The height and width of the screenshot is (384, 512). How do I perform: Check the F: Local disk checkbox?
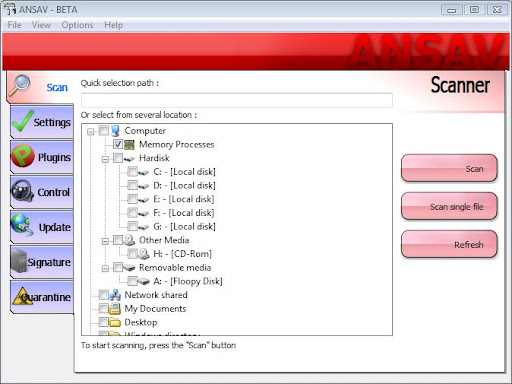(x=132, y=212)
